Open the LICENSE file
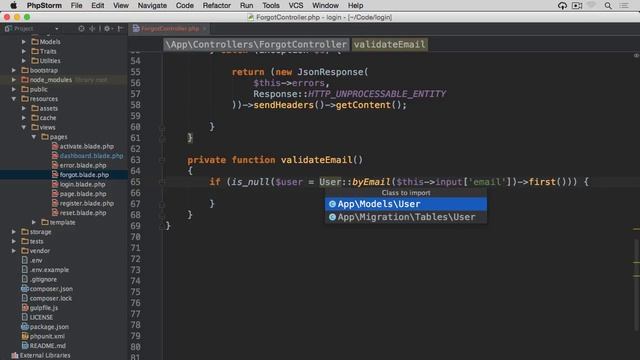The image size is (640, 360). click(x=41, y=317)
